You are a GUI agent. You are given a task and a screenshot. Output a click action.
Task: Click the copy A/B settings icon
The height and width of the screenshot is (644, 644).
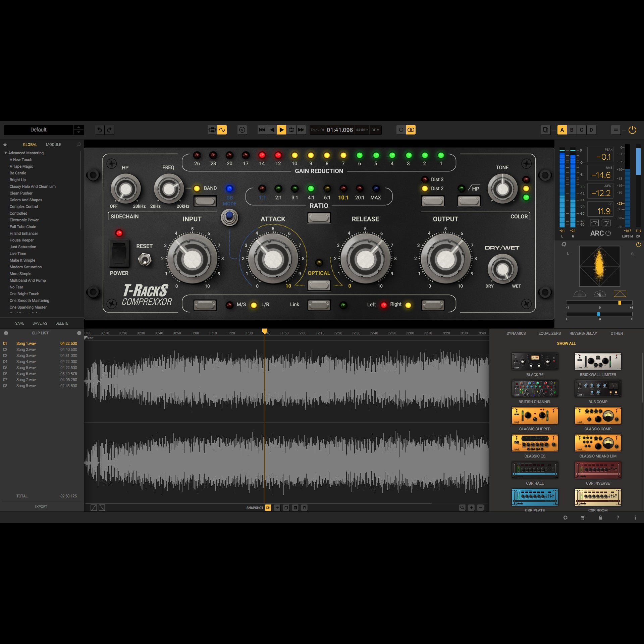click(x=546, y=130)
